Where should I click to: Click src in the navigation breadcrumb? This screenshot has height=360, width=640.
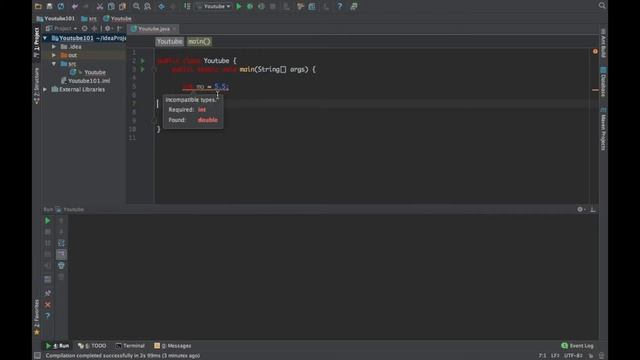[89, 18]
